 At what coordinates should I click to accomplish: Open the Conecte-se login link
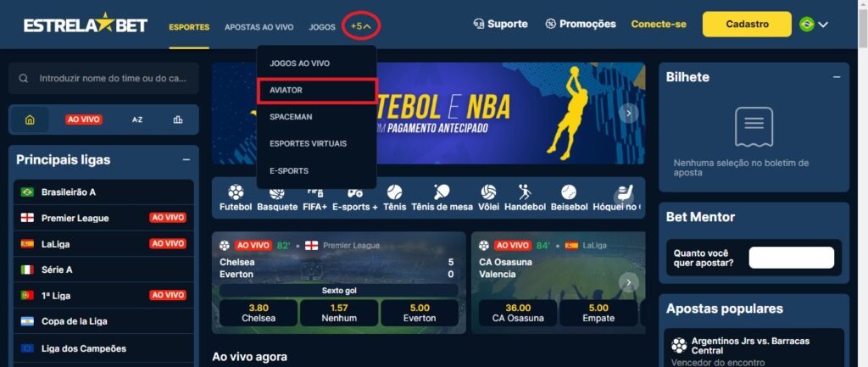[659, 25]
